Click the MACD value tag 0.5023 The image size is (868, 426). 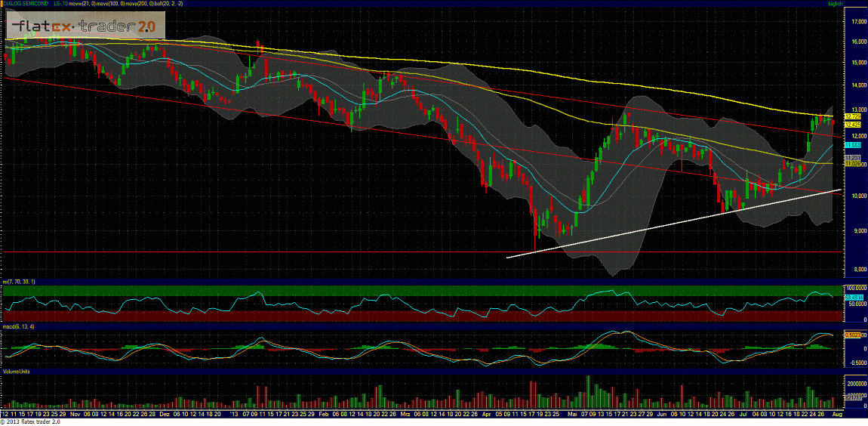pyautogui.click(x=852, y=335)
